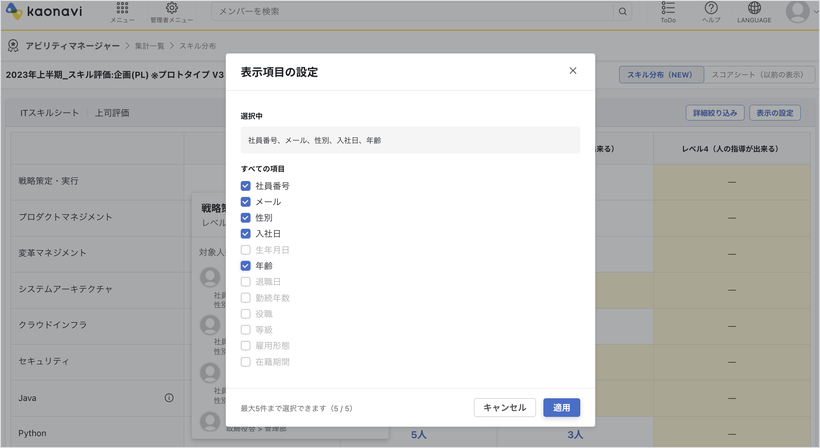820x448 pixels.
Task: Toggle the 役職 checkbox
Action: click(x=245, y=314)
